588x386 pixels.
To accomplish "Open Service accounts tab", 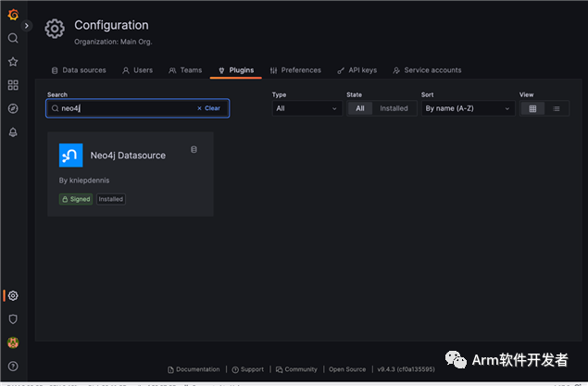I will 427,70.
